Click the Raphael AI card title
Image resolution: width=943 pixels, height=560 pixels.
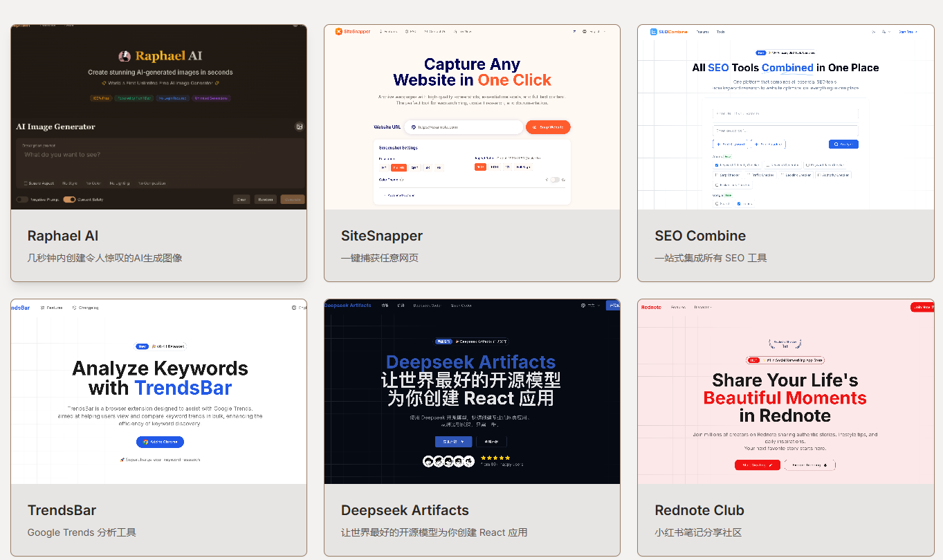pos(63,236)
